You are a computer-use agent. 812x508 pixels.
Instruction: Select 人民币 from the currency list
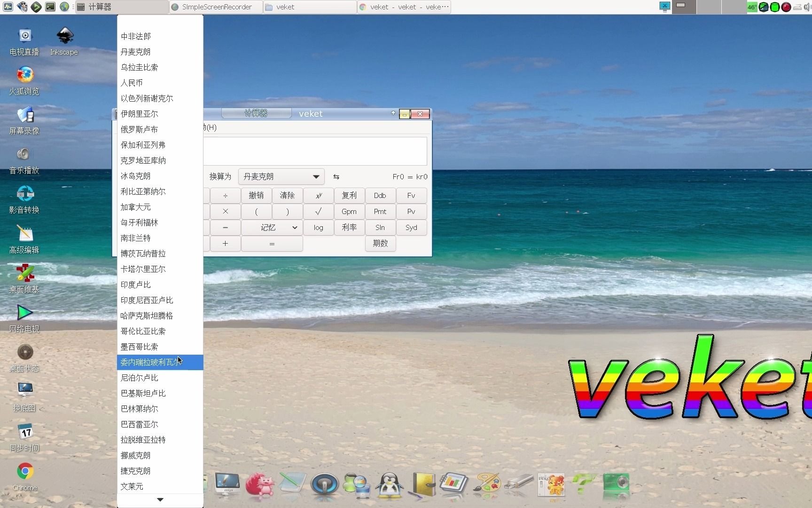(160, 83)
